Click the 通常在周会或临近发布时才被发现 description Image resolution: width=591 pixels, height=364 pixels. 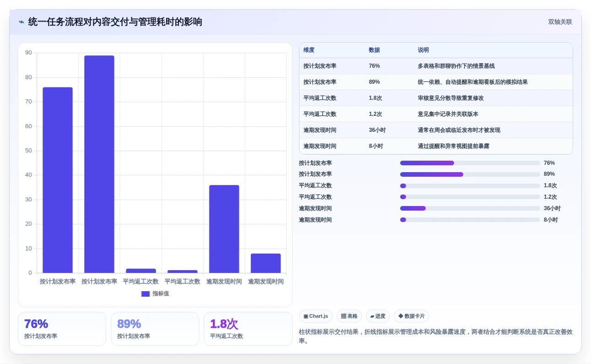click(459, 130)
